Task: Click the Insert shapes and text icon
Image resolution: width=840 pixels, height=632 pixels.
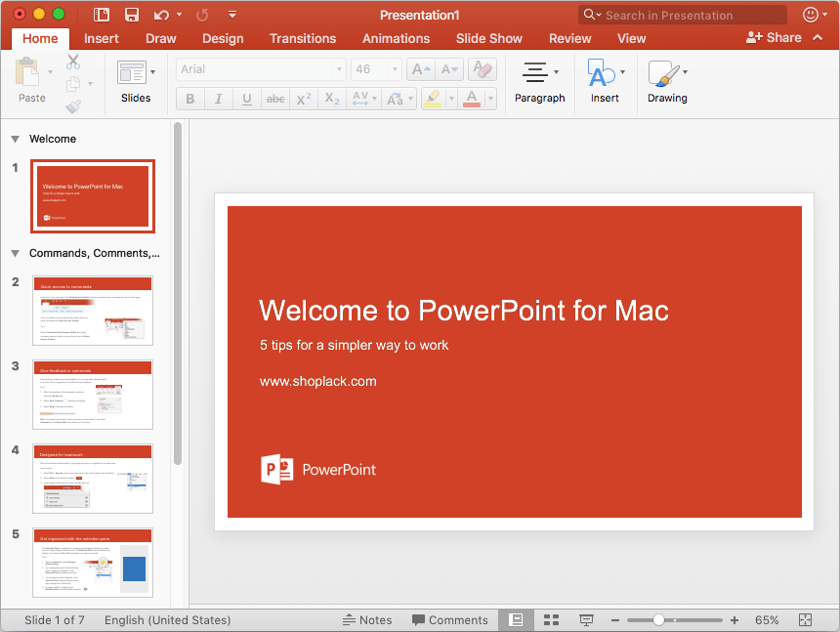Action: 601,72
